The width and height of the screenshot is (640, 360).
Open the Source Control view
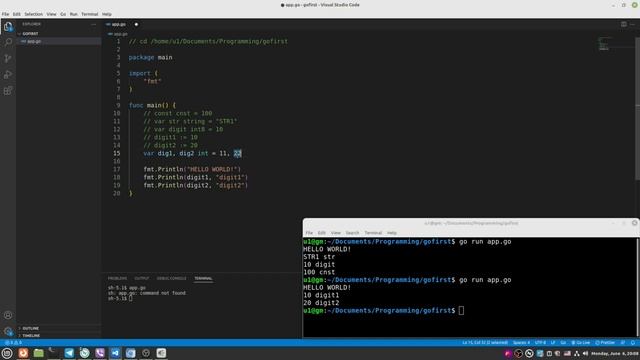tap(8, 58)
